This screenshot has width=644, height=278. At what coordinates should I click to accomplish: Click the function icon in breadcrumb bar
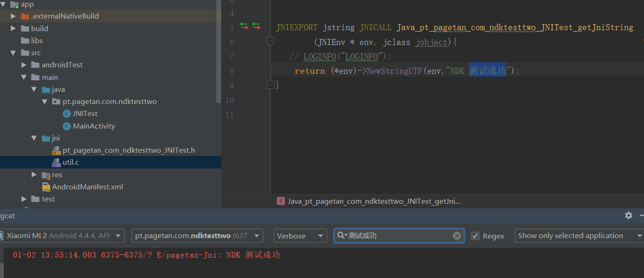pos(281,201)
